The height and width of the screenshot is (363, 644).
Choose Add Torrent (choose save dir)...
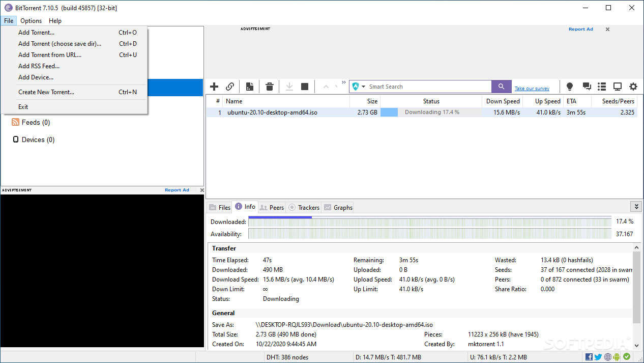click(74, 44)
